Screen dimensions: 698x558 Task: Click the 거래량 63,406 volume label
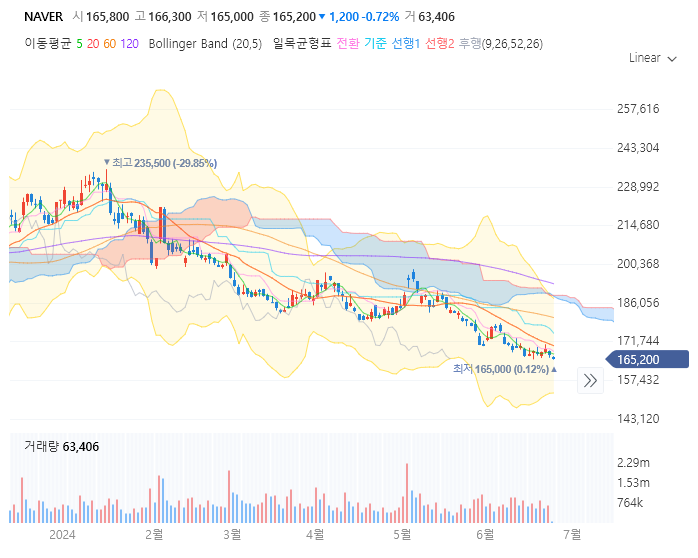click(61, 446)
